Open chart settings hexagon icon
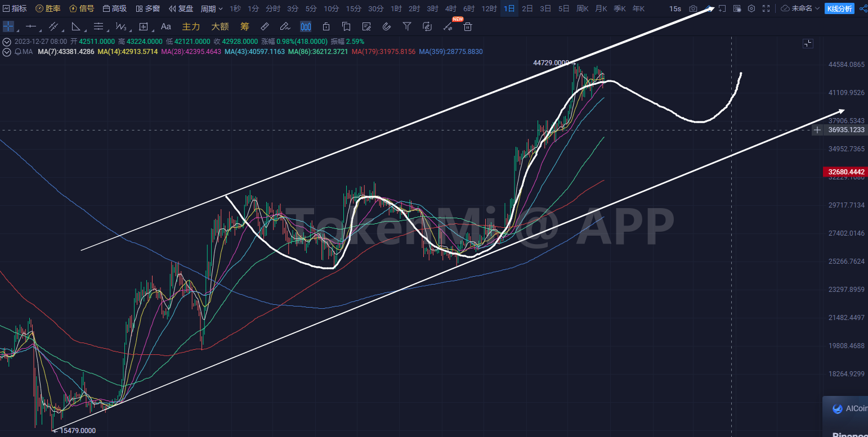 (751, 8)
